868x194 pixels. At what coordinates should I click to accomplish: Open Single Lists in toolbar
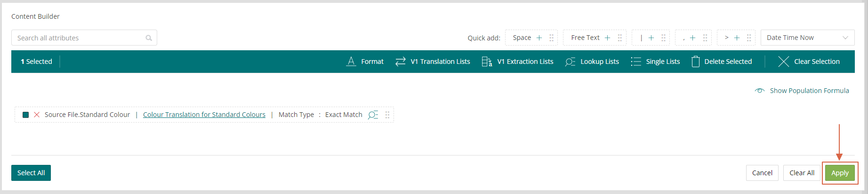(x=655, y=62)
